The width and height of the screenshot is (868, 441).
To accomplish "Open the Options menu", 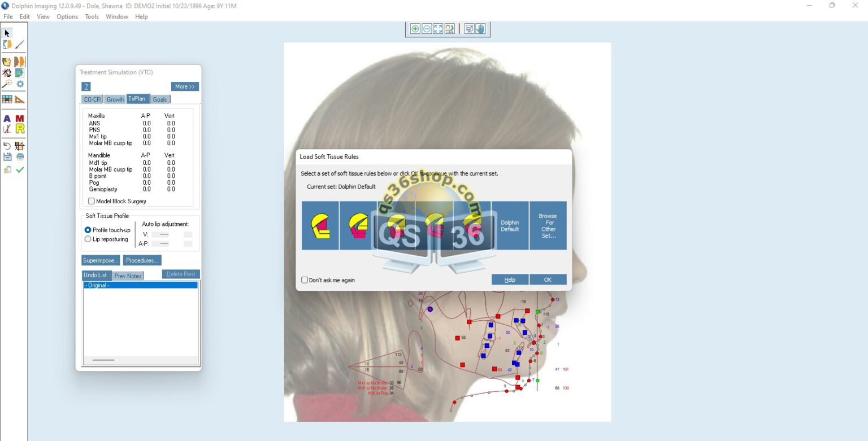I will pos(67,16).
